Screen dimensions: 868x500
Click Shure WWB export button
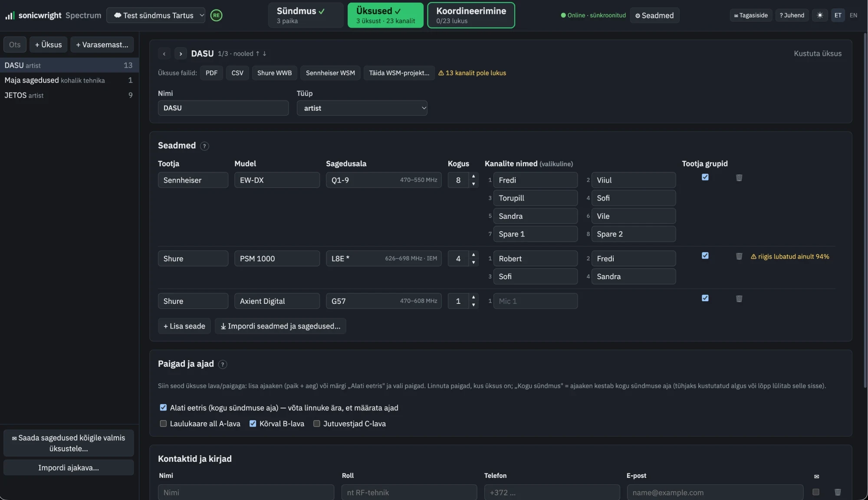[274, 73]
